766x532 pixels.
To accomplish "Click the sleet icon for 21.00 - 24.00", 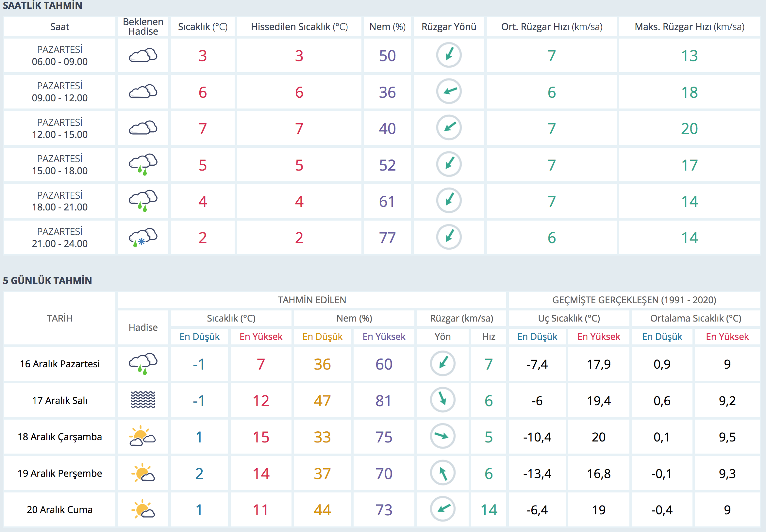I will pos(143,237).
